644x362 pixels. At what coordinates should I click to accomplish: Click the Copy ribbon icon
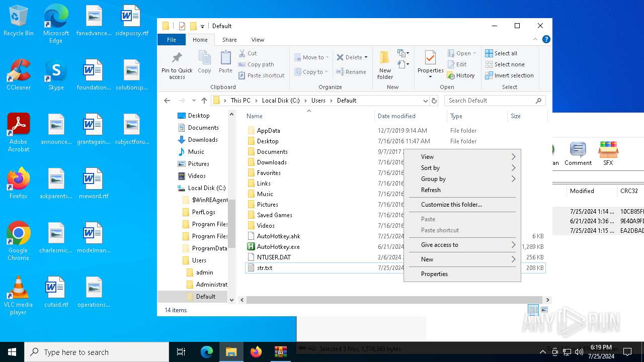tap(204, 62)
